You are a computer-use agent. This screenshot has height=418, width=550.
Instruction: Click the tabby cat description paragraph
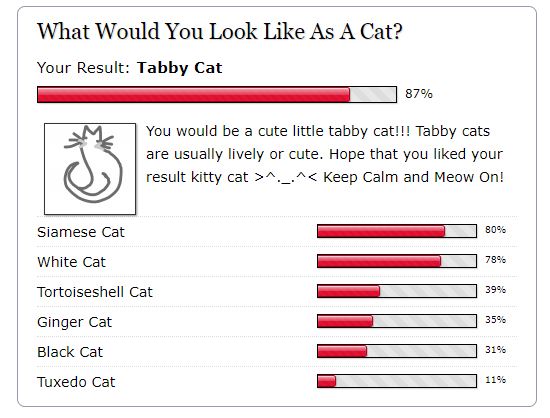point(325,154)
